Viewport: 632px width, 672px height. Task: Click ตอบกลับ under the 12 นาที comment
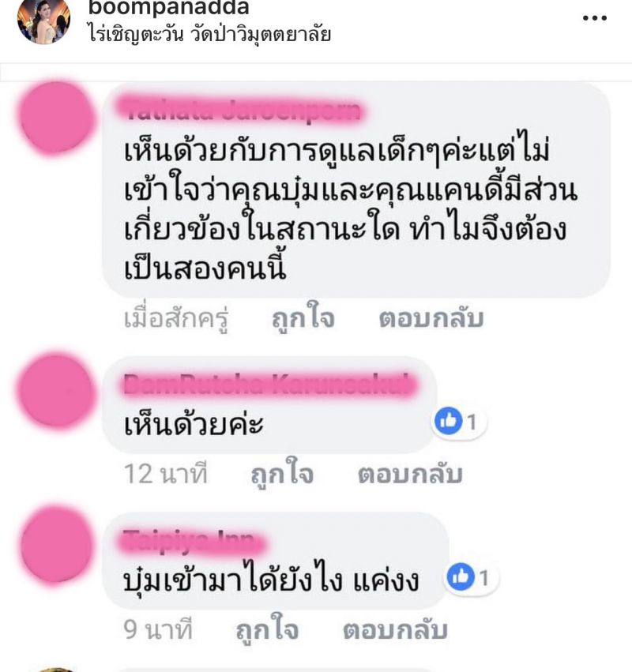click(410, 475)
